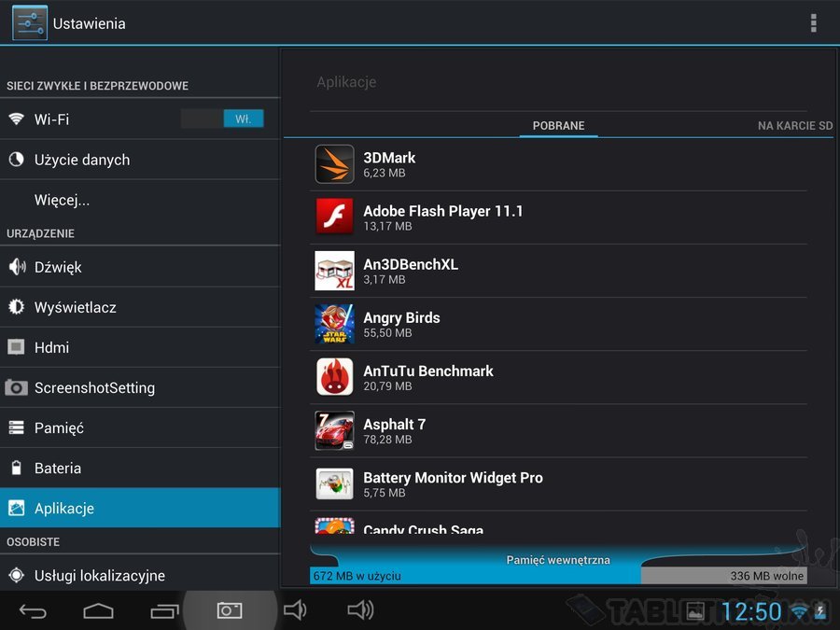This screenshot has height=630, width=840.
Task: Click the Ustawienia settings icon at top
Action: click(x=30, y=23)
